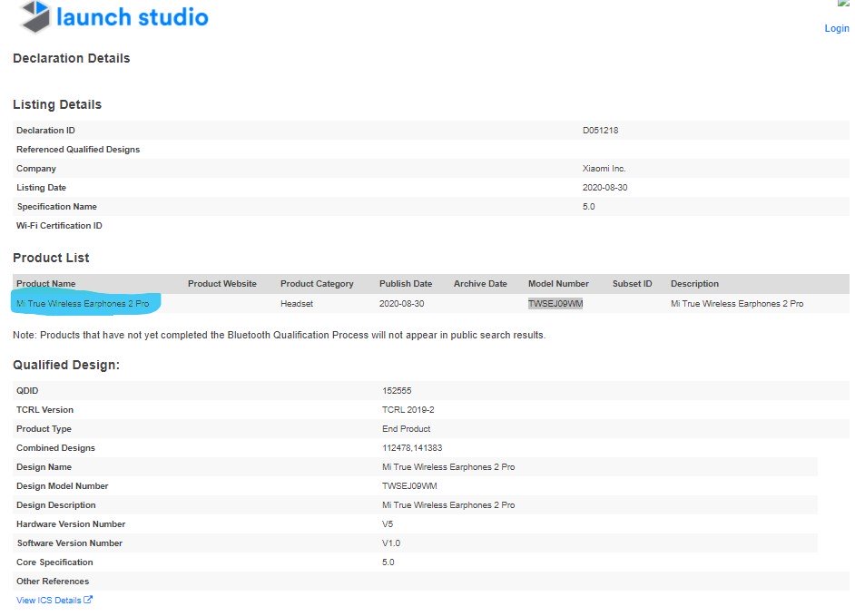Click the Combined Designs value 112478,141383

click(412, 448)
